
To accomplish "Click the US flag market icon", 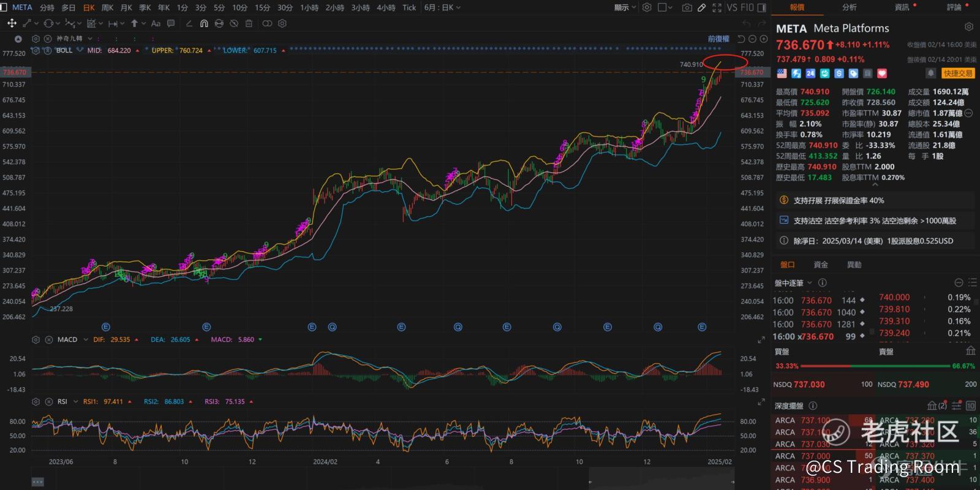I will pos(782,73).
